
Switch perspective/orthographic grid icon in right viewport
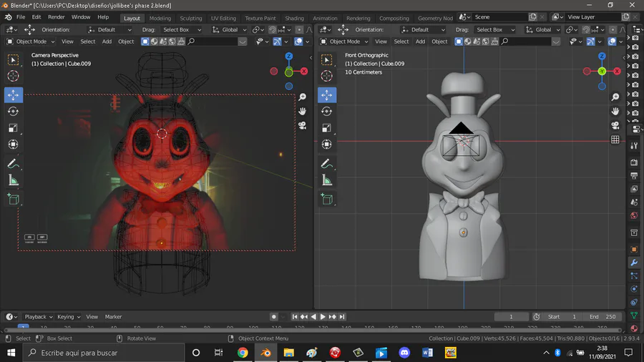(615, 140)
